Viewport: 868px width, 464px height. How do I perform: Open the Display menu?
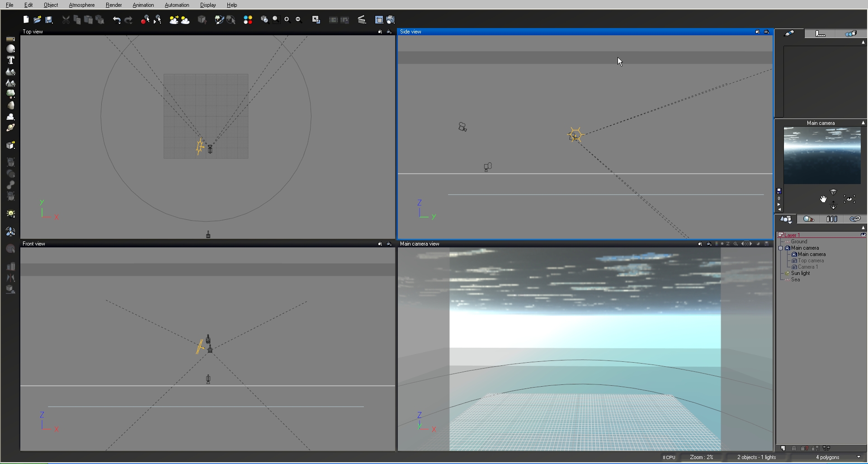click(208, 5)
